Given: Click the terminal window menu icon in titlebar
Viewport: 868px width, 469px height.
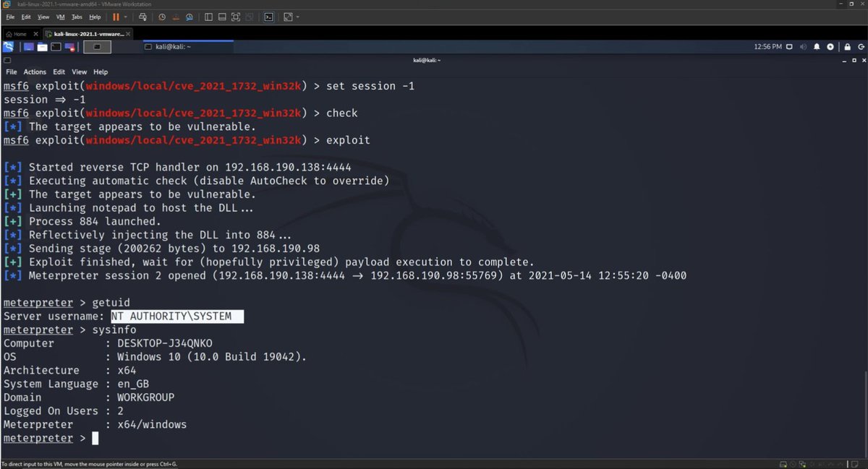Looking at the screenshot, I should coord(7,61).
